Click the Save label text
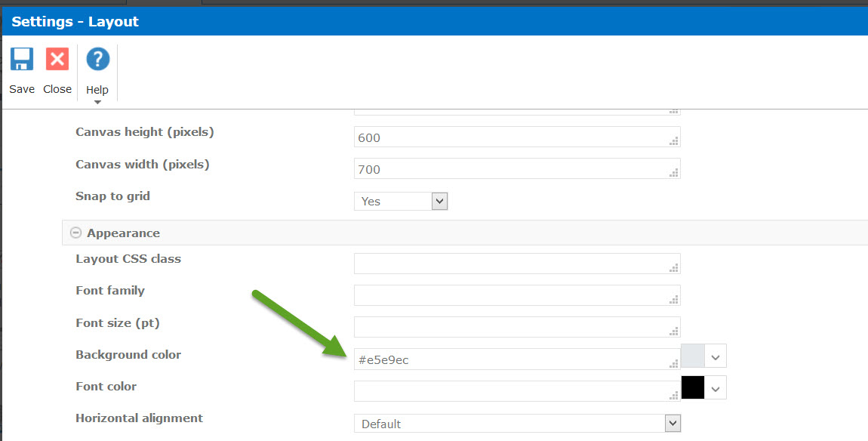The width and height of the screenshot is (868, 441). [x=22, y=89]
